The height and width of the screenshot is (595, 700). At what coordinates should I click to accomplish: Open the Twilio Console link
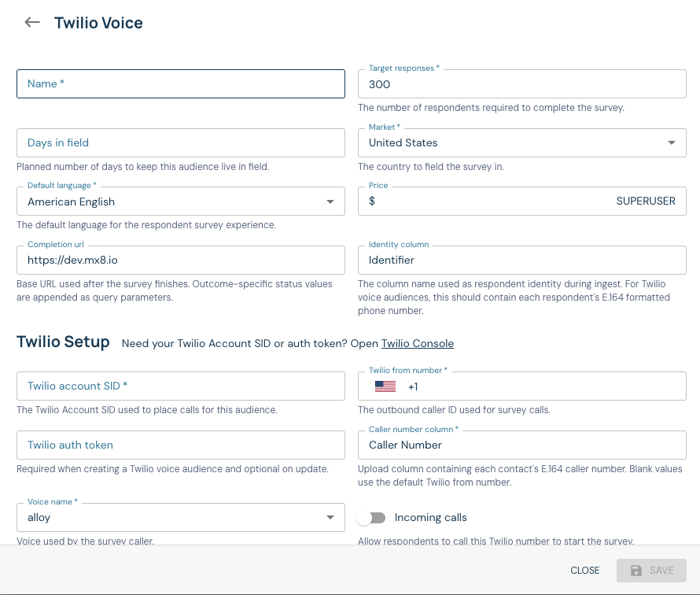(x=418, y=343)
